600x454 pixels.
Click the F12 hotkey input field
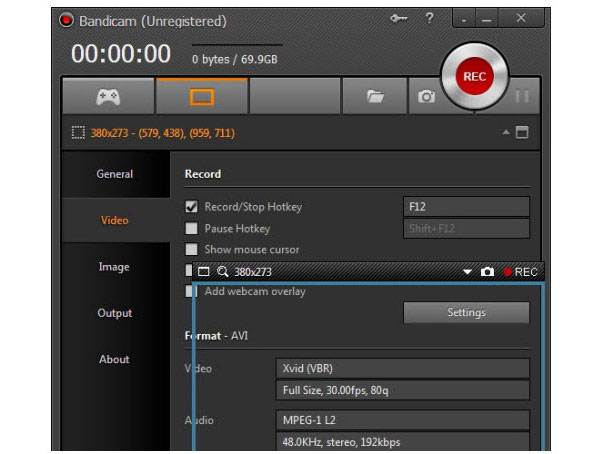pos(466,207)
